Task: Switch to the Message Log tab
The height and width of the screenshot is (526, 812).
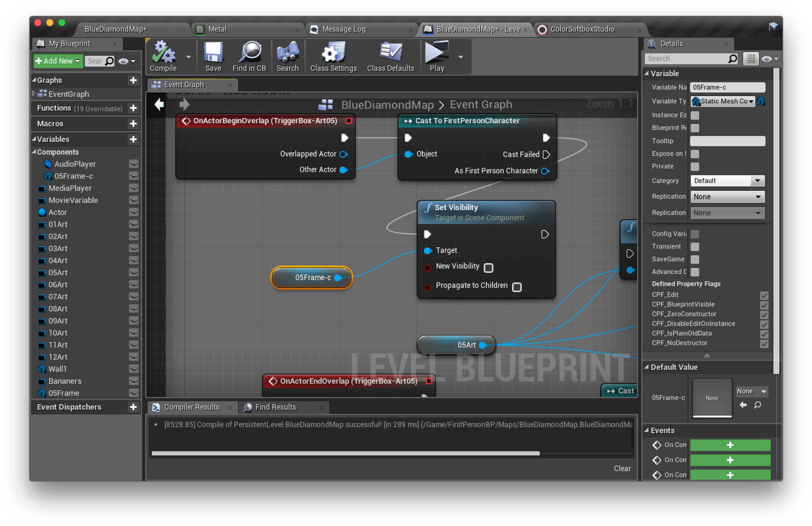Action: tap(344, 29)
